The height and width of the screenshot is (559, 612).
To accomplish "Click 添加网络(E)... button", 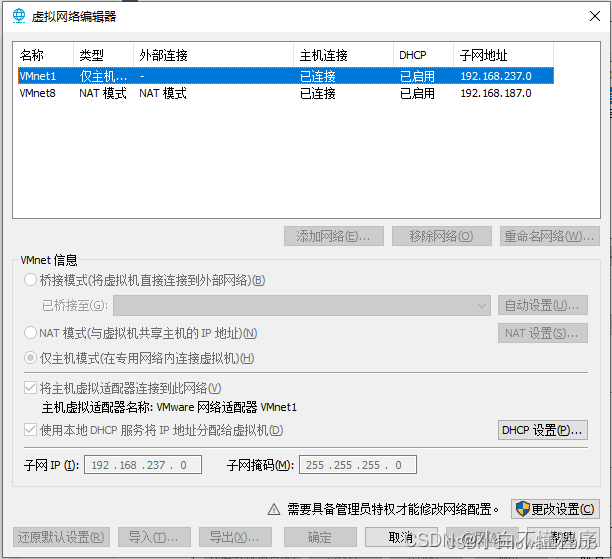I will coord(334,236).
